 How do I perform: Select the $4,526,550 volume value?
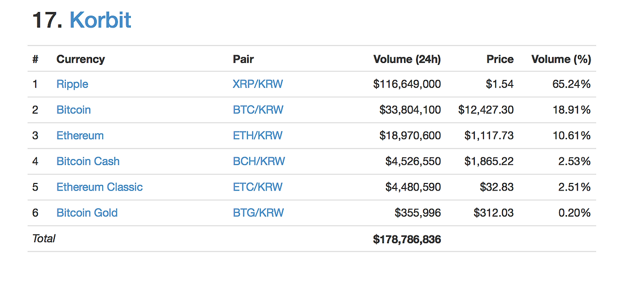413,161
